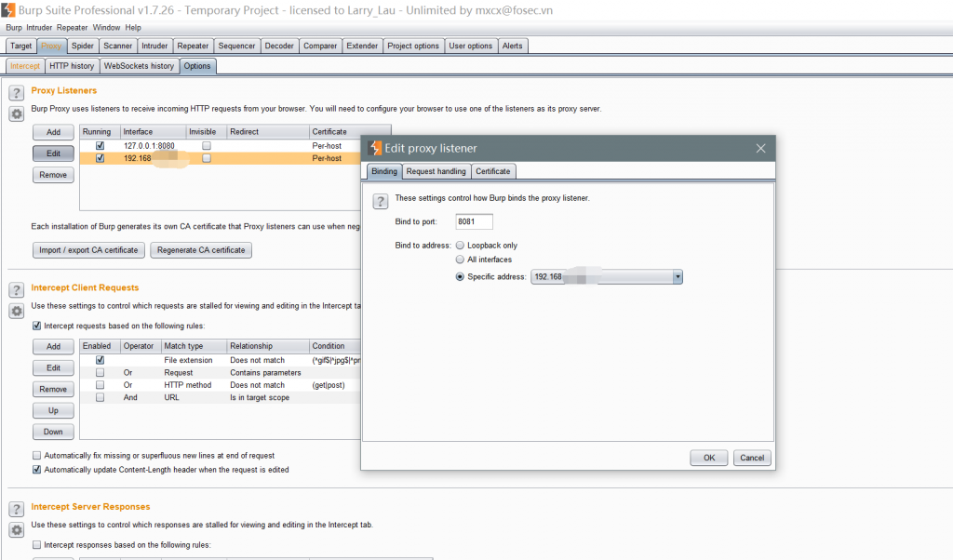Switch to the User options tab
Screen dimensions: 953x560
tap(470, 46)
